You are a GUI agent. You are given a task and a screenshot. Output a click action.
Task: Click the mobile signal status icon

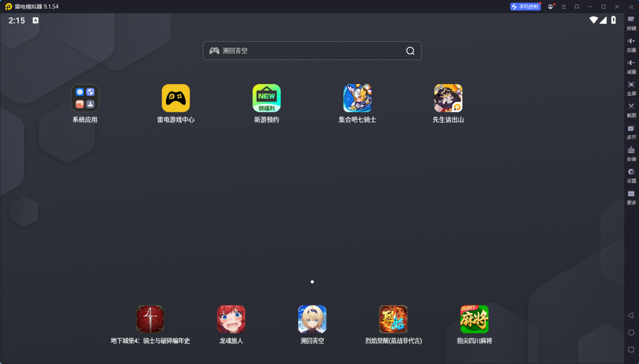603,20
